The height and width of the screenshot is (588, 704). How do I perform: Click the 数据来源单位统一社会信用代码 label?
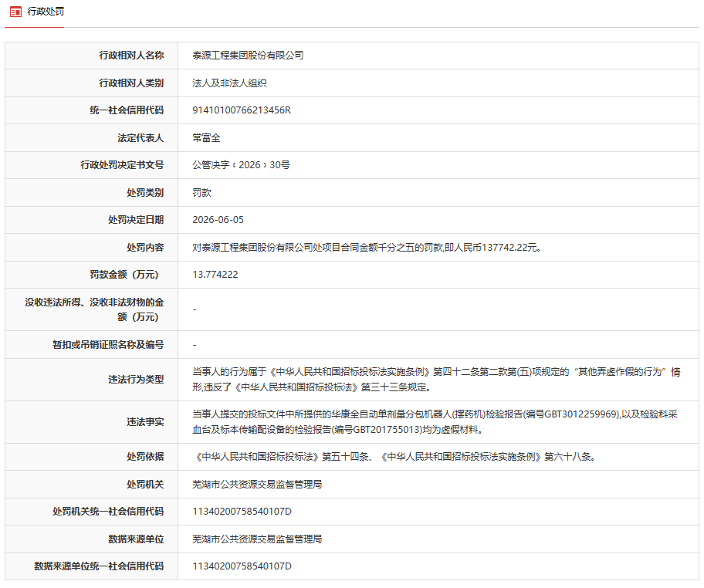pos(99,566)
